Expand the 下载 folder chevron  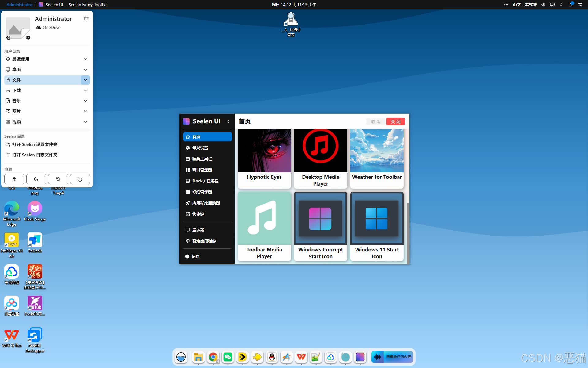click(85, 90)
